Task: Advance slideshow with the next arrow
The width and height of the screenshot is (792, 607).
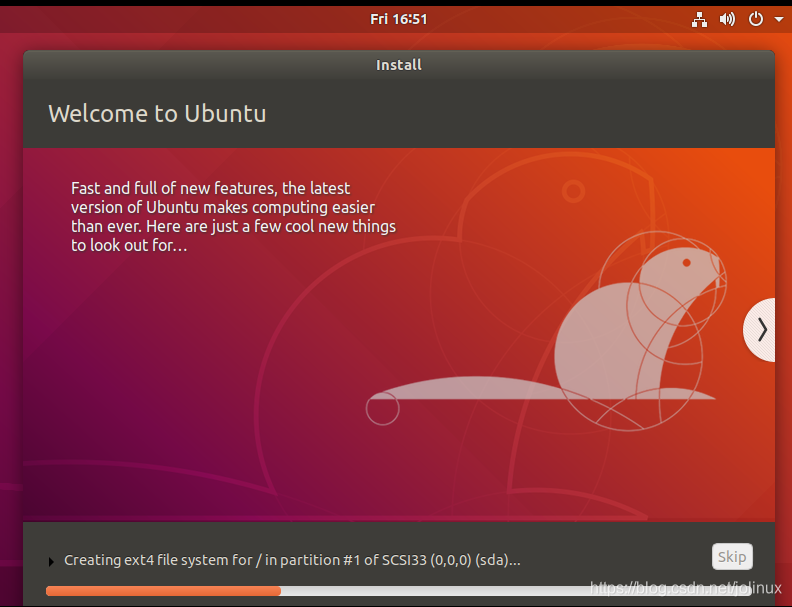Action: pos(760,330)
